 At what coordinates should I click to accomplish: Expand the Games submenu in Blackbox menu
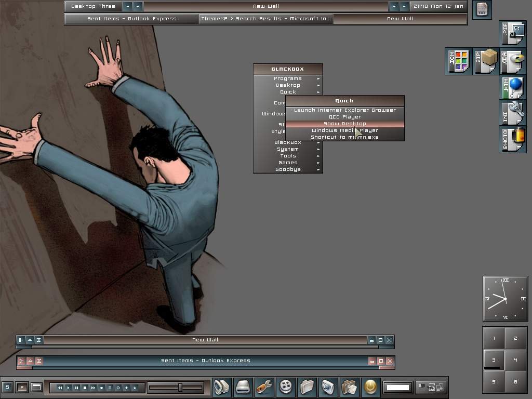pyautogui.click(x=288, y=163)
